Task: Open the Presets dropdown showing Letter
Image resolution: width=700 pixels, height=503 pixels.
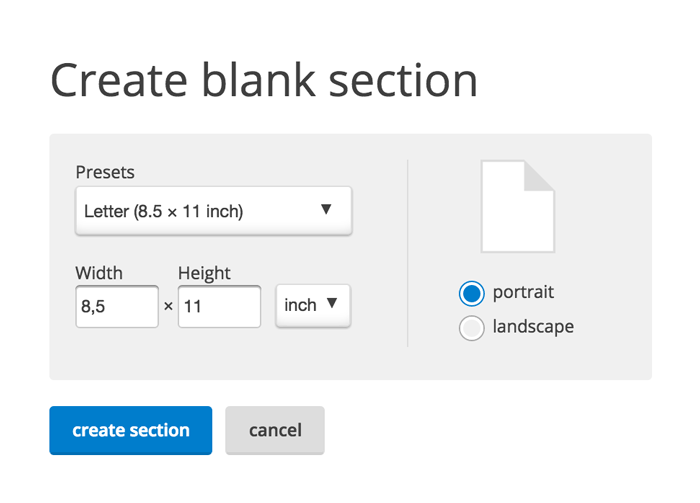Action: 213,211
